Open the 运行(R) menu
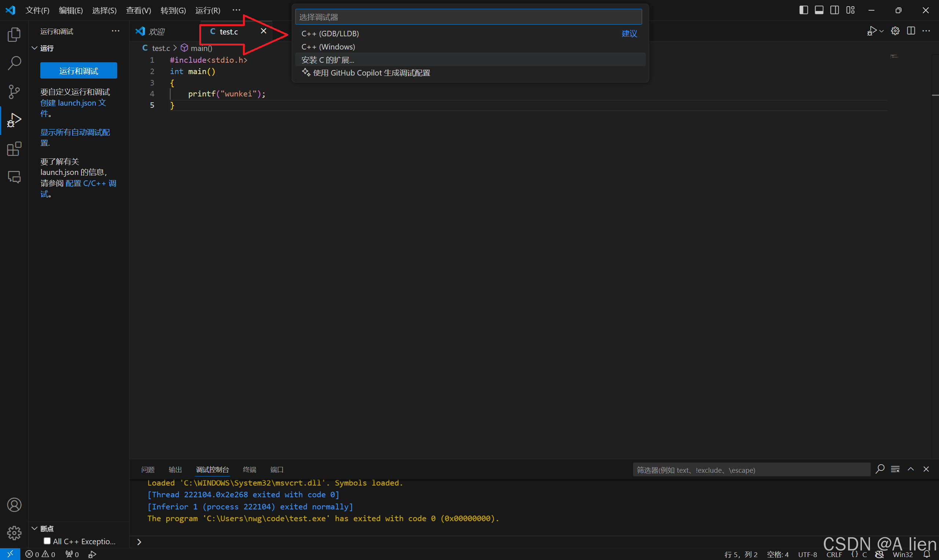 click(208, 10)
